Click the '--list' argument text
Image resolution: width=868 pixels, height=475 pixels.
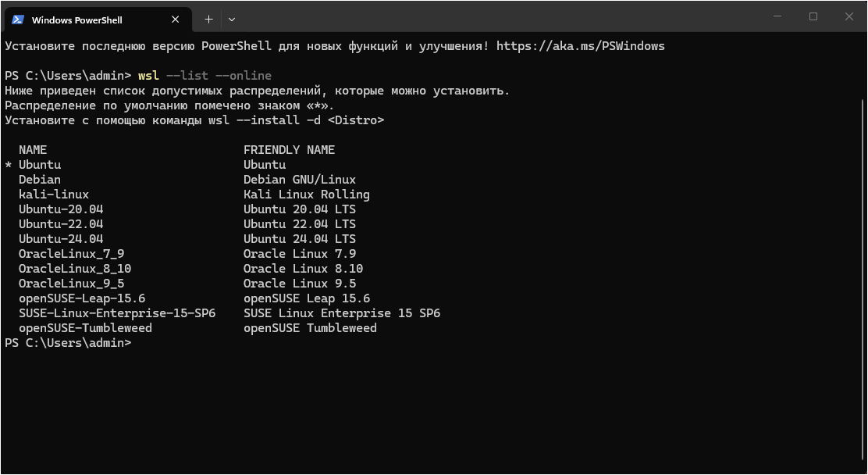(187, 76)
